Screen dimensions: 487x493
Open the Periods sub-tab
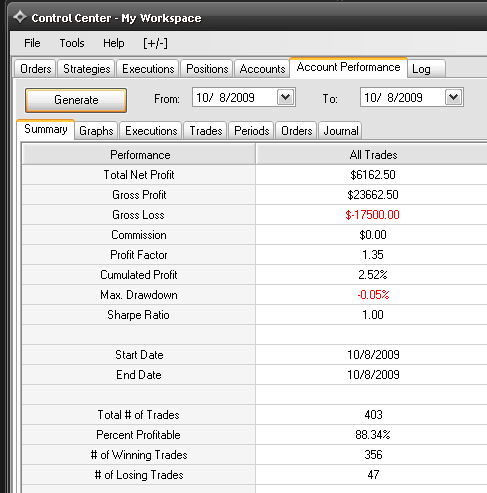click(x=252, y=131)
